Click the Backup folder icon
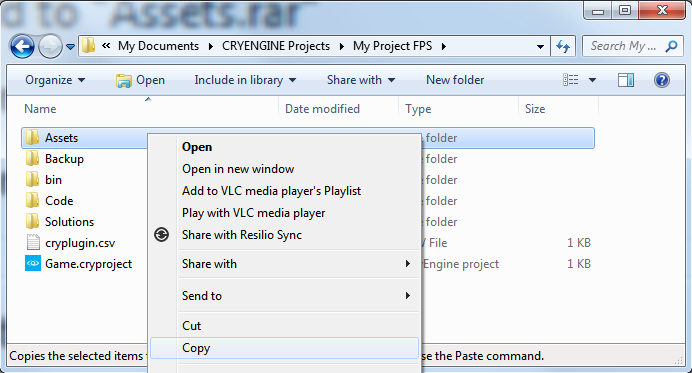The width and height of the screenshot is (692, 373). (32, 158)
